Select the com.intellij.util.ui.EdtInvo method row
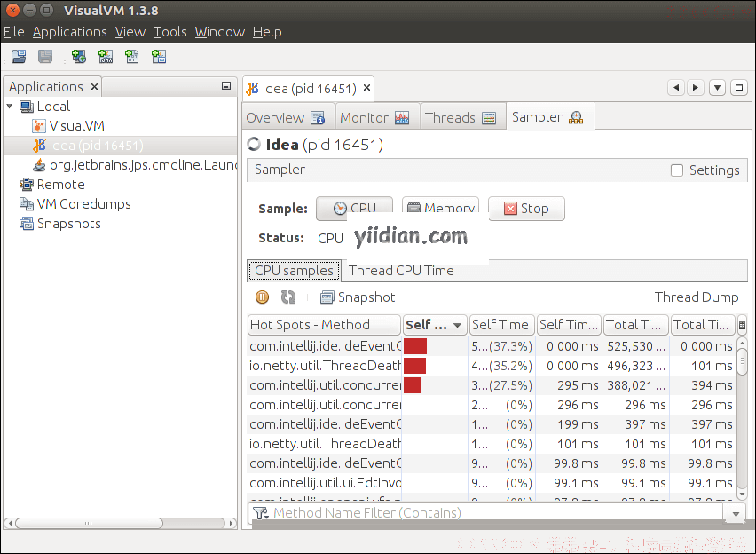756x554 pixels. 492,483
